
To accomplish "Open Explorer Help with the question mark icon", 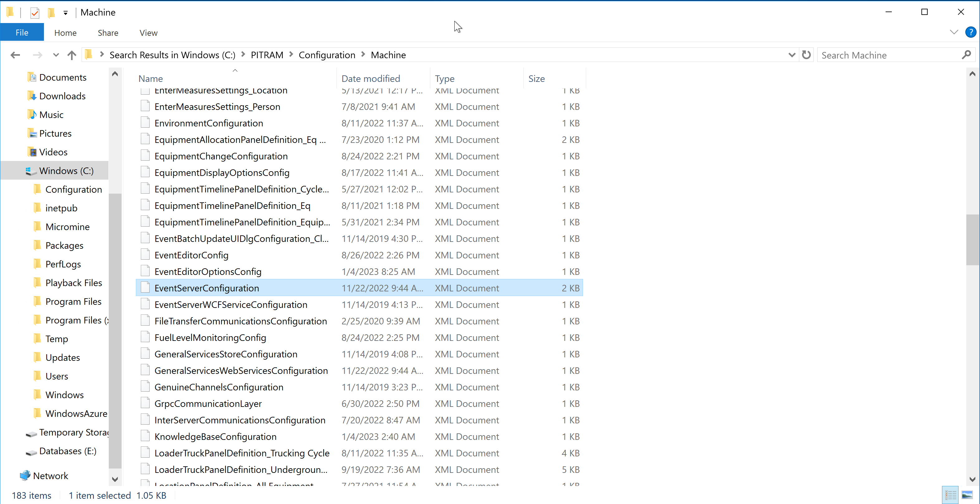I will pyautogui.click(x=971, y=32).
